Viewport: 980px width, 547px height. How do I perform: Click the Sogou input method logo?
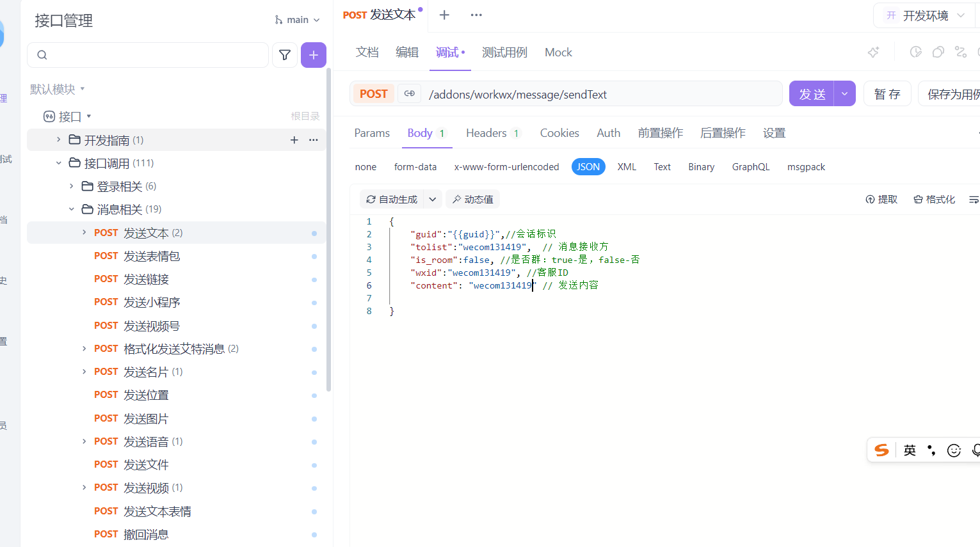tap(882, 450)
